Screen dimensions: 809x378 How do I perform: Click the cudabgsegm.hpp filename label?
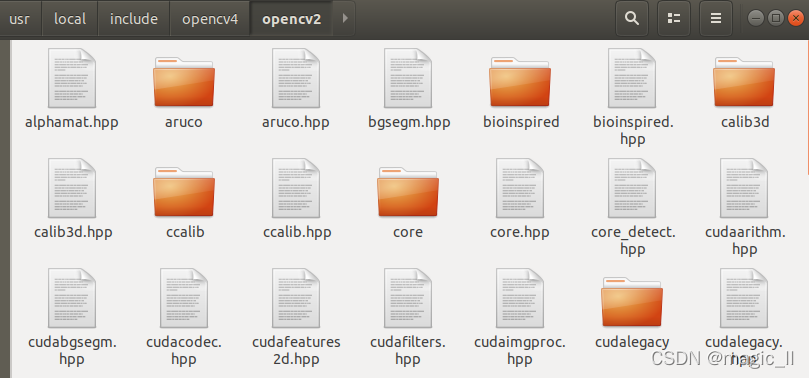pos(72,350)
